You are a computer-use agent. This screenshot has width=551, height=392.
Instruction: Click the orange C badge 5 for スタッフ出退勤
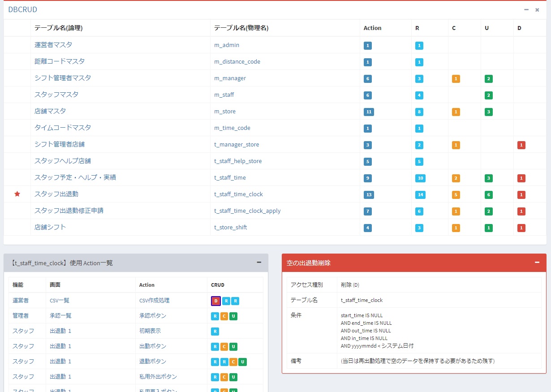pyautogui.click(x=456, y=194)
